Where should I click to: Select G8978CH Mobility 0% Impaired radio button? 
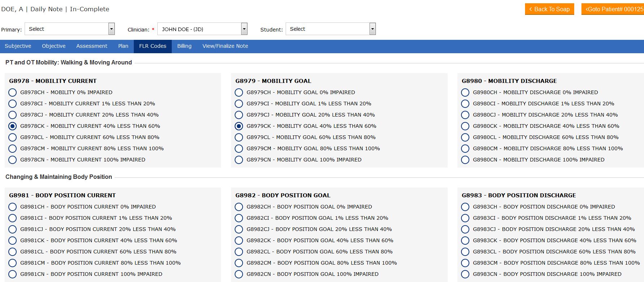[x=13, y=93]
